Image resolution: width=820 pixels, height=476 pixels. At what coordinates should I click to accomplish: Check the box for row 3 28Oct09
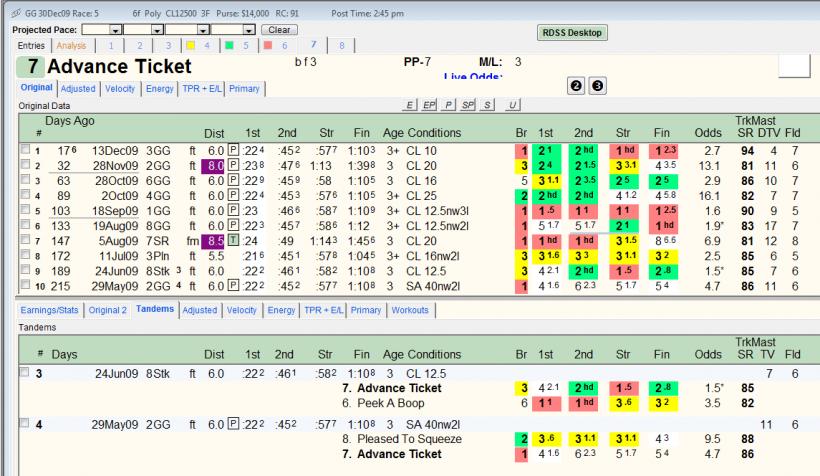coord(25,180)
